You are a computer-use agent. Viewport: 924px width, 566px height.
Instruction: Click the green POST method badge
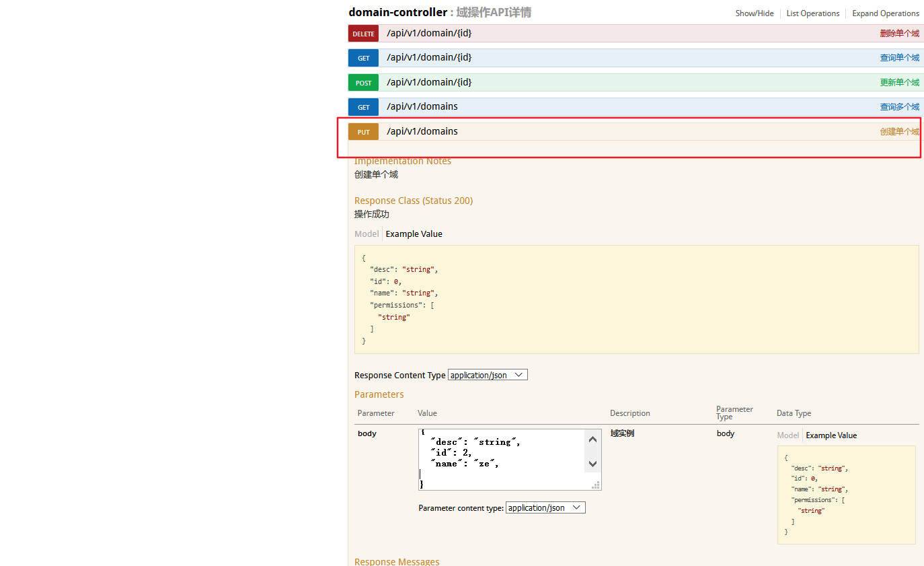point(363,83)
